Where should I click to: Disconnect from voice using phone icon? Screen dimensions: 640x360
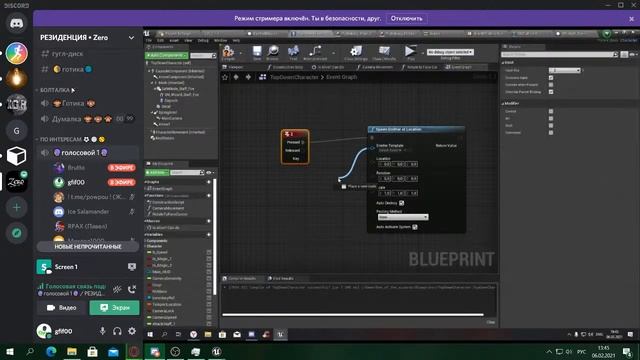132,289
